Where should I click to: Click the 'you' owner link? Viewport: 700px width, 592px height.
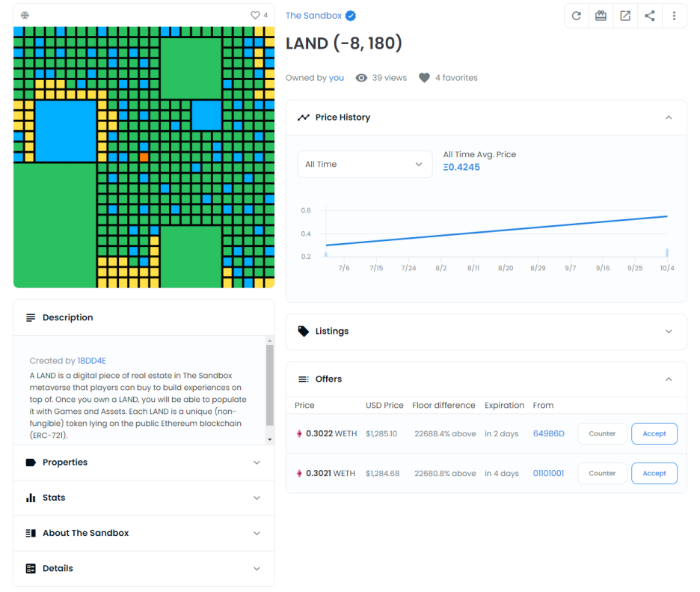(x=336, y=78)
